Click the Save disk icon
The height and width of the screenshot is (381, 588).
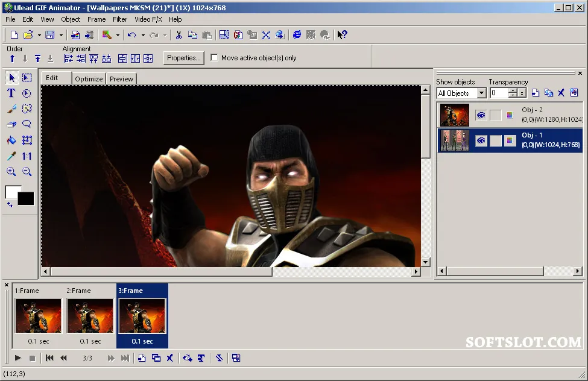(x=50, y=35)
